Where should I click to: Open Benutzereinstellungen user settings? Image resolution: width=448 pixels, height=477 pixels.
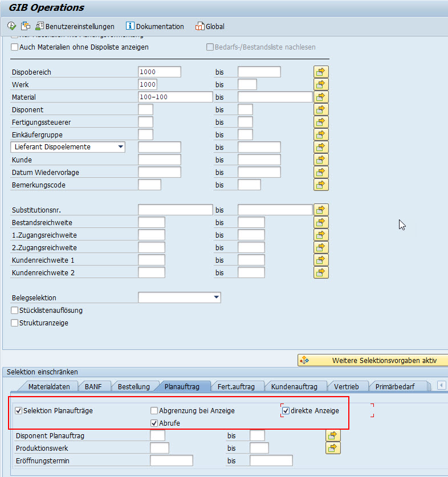click(75, 26)
